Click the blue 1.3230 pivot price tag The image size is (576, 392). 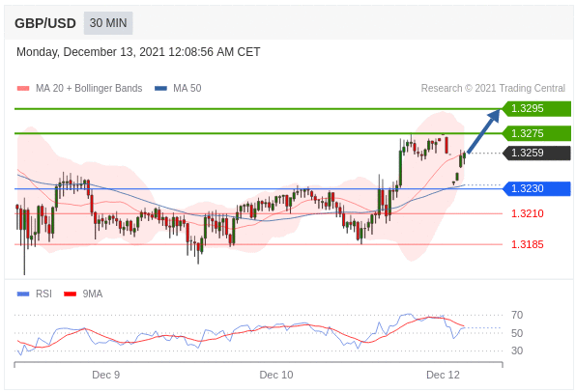click(x=536, y=188)
